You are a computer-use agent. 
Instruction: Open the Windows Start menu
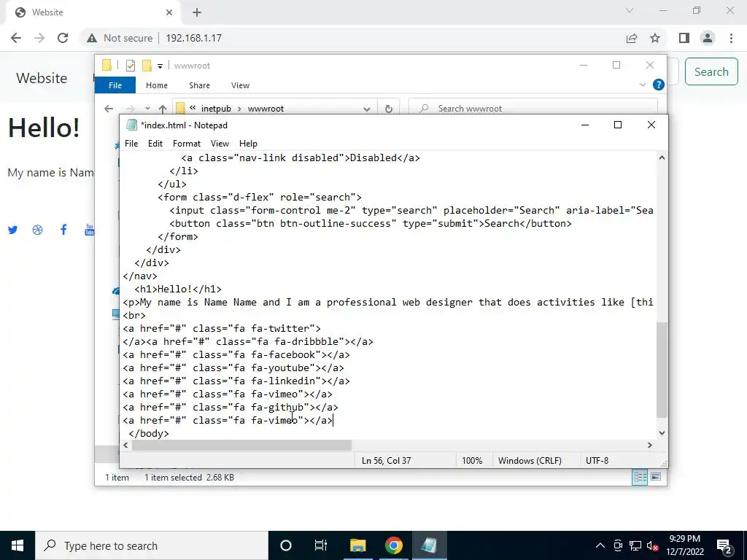18,545
